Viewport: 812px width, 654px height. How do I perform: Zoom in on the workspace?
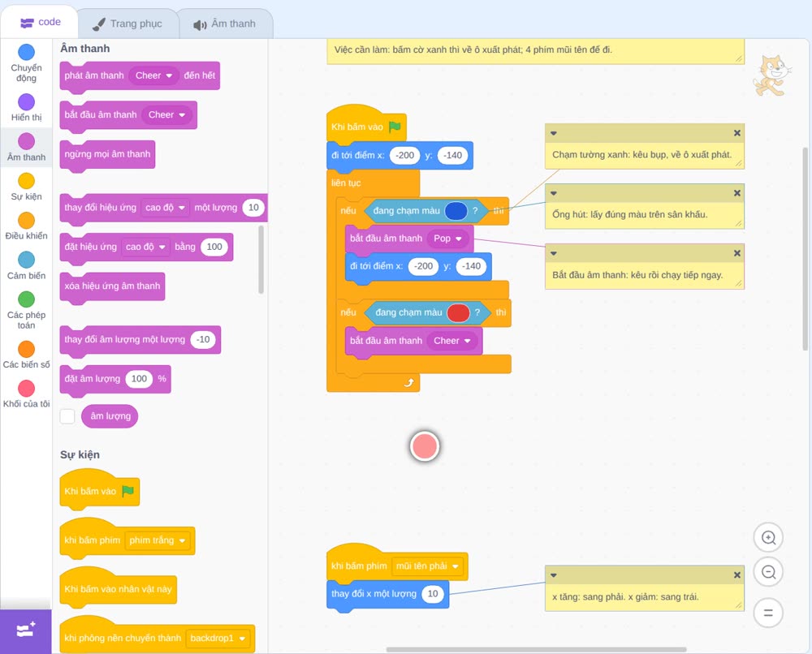[x=768, y=538]
